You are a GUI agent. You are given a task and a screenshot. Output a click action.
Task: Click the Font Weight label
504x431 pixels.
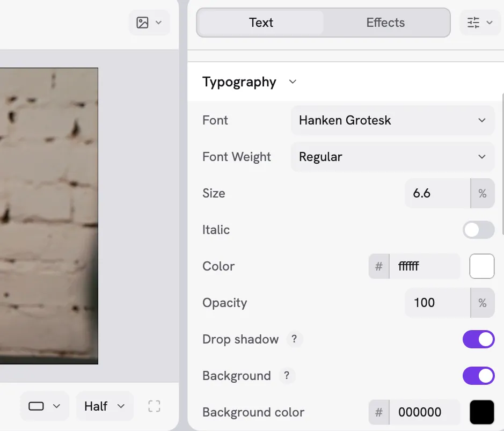click(x=237, y=157)
